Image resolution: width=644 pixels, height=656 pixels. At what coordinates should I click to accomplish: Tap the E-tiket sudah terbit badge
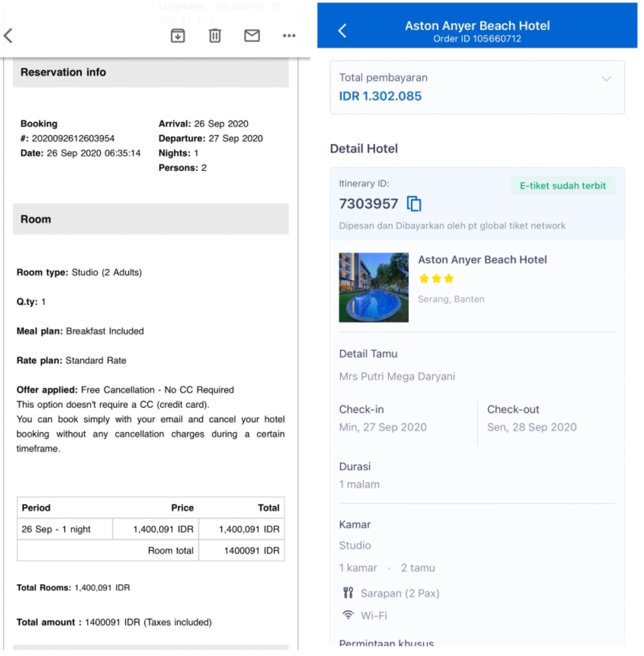coord(562,186)
